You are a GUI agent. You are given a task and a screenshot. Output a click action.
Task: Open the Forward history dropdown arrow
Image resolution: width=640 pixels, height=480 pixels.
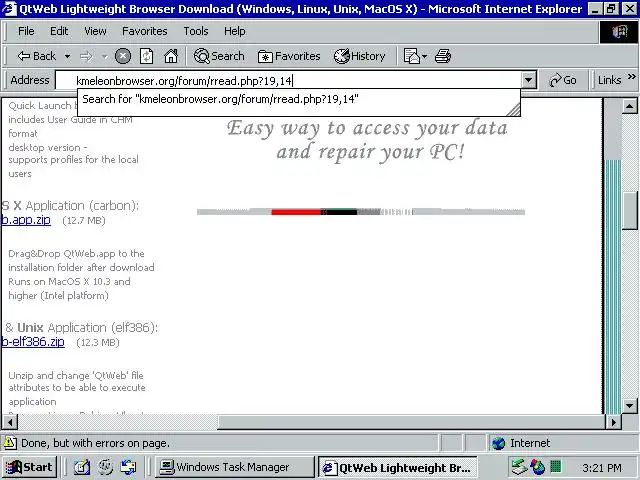104,56
